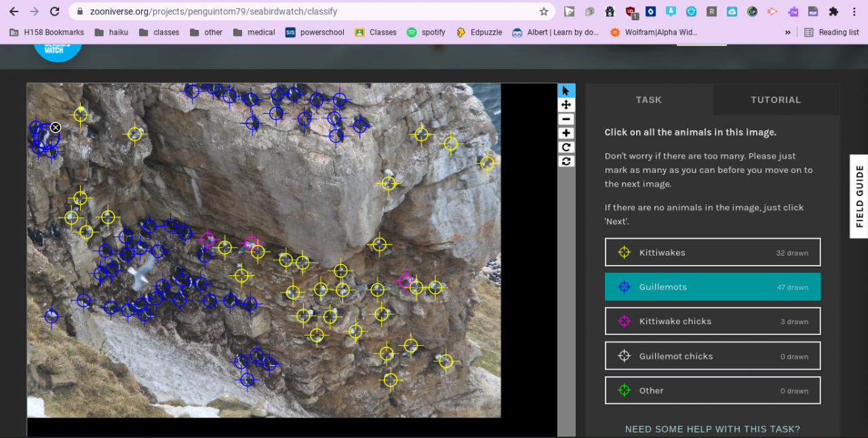This screenshot has width=868, height=438.
Task: Open the Google Classroom Classes bookmark
Action: pos(376,32)
